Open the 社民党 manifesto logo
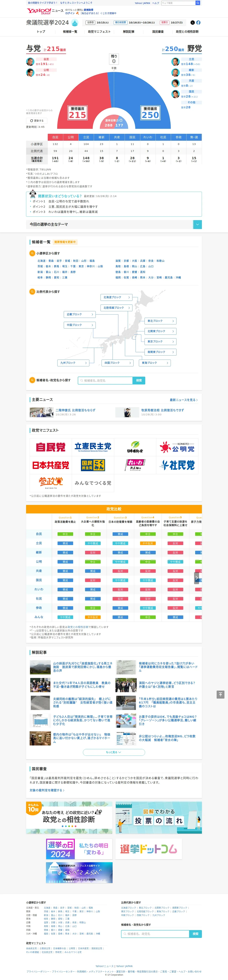The width and height of the screenshot is (228, 980). pos(177,465)
